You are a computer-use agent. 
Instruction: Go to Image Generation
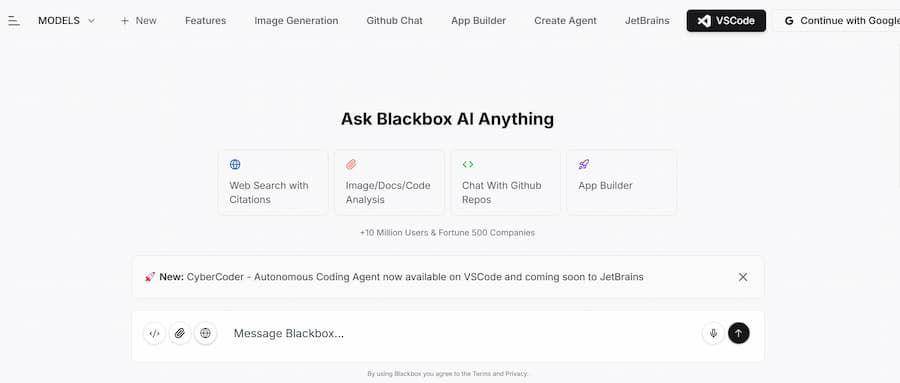[x=296, y=21]
